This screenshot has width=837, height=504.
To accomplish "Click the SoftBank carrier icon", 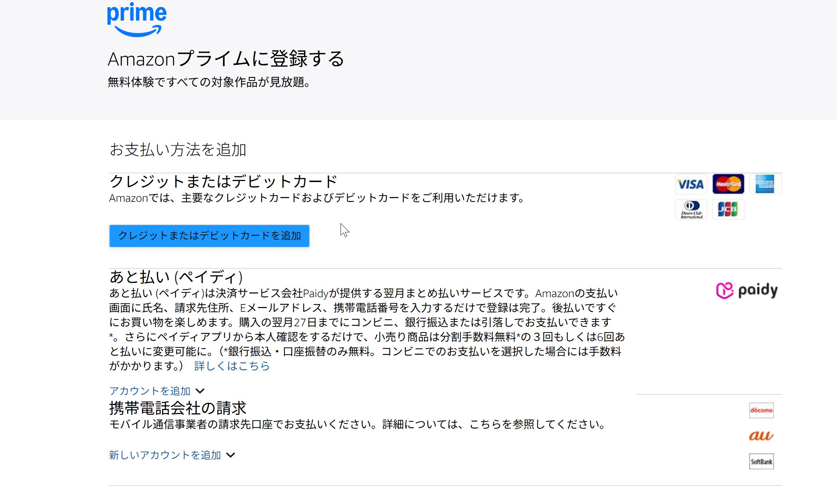I will tap(761, 461).
